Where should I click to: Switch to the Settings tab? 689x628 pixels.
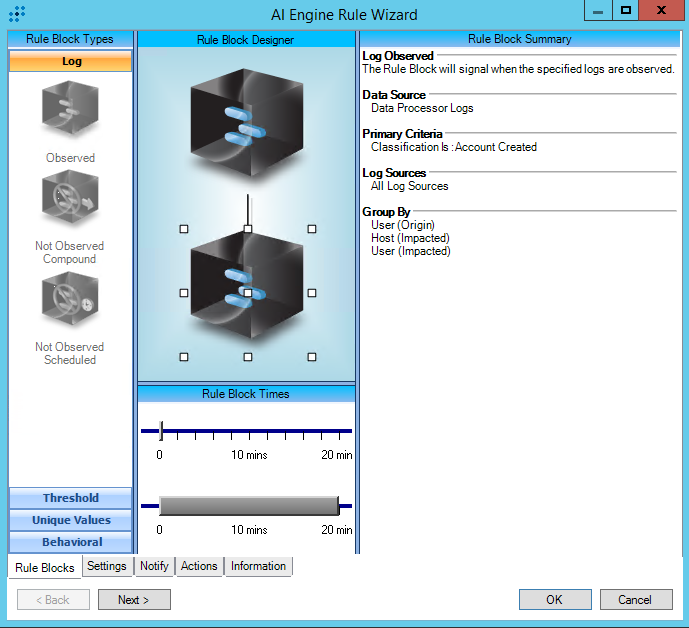click(107, 566)
